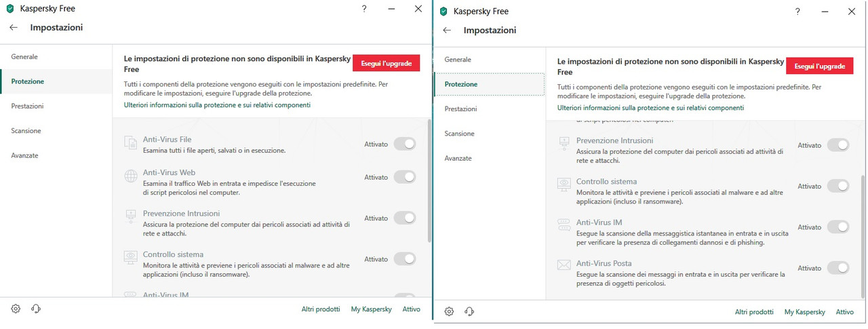Screen dimensions: 868x329
Task: Select Prestazioni tab in left window
Action: (56, 106)
